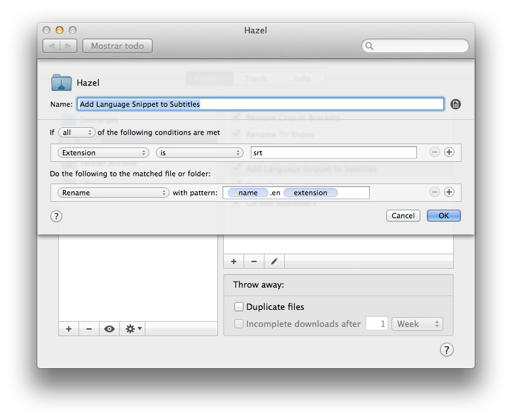The height and width of the screenshot is (420, 512).
Task: Click the Mostrar todo button
Action: [118, 46]
